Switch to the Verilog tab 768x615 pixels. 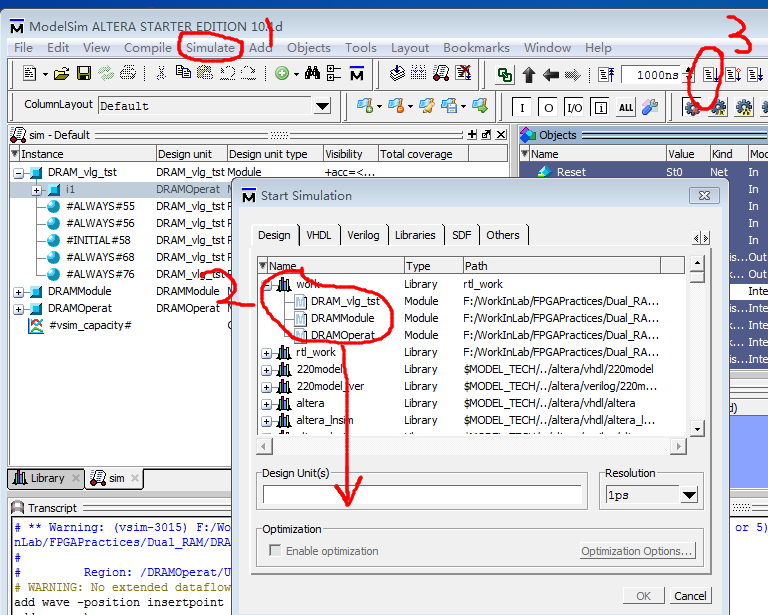point(363,235)
